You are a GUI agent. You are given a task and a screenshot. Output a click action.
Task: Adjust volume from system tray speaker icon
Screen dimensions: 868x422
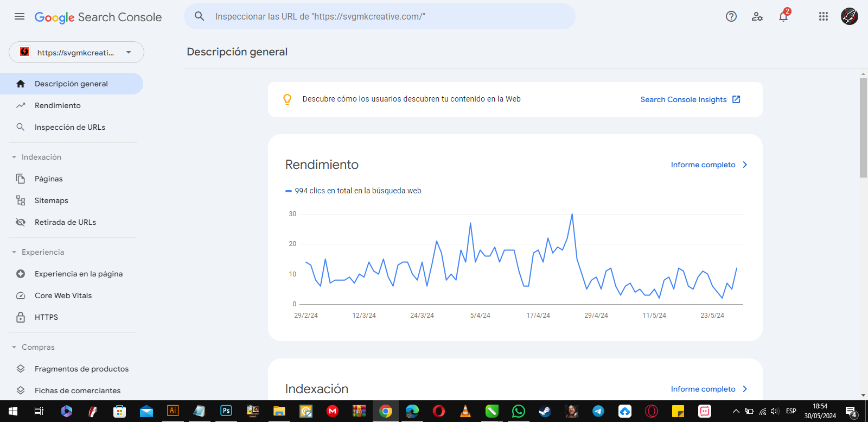pyautogui.click(x=775, y=411)
